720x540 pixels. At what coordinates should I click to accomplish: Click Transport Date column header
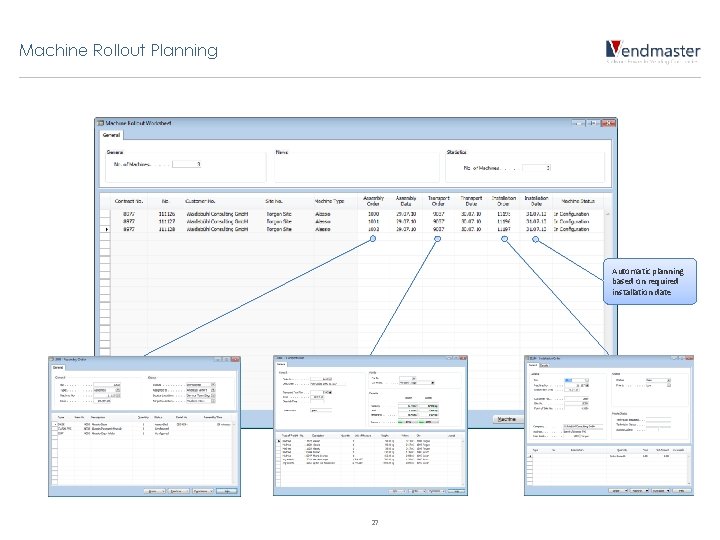(x=471, y=201)
